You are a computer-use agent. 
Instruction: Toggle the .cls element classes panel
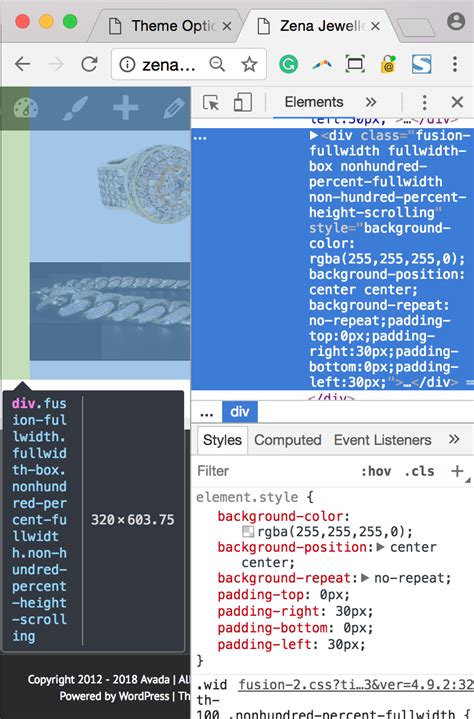point(419,471)
